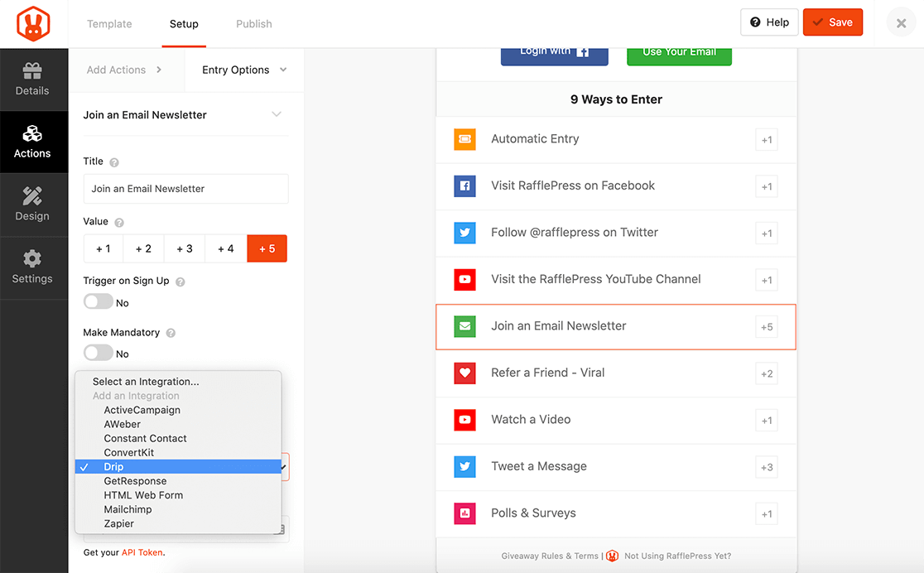Click the +3 badge on Tweet a Message
The image size is (924, 573).
click(767, 468)
